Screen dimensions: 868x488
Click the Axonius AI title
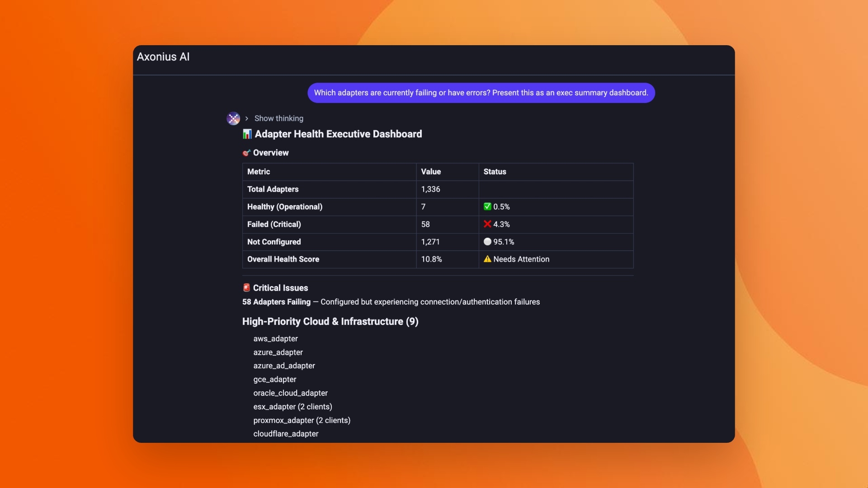[x=163, y=57]
